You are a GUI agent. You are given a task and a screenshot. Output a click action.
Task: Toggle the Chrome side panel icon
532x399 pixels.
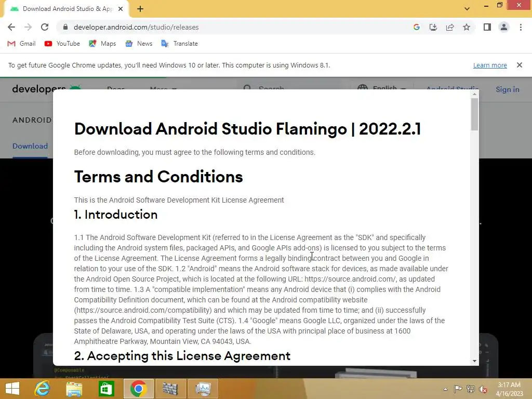click(x=487, y=27)
